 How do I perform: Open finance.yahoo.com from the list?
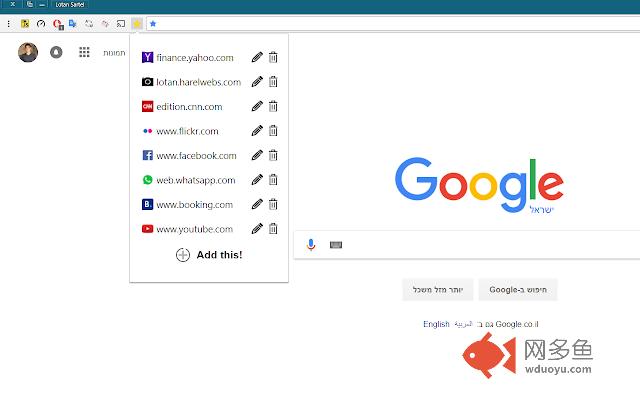click(x=187, y=58)
